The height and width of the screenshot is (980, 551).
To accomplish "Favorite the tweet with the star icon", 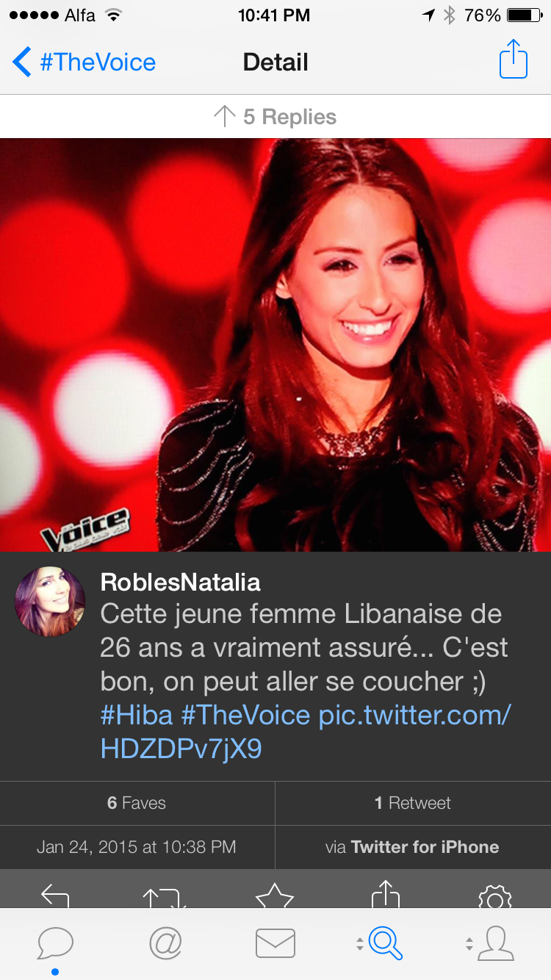I will pos(275,896).
